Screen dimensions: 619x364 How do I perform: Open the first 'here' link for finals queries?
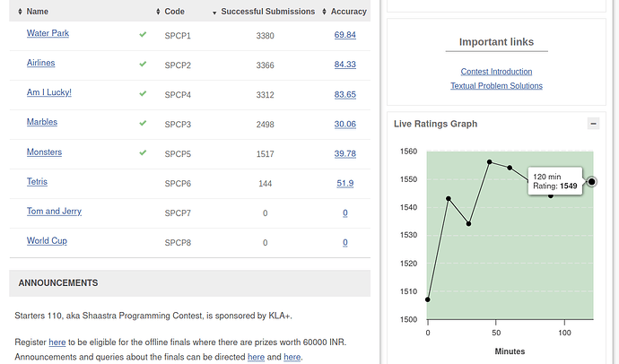256,357
